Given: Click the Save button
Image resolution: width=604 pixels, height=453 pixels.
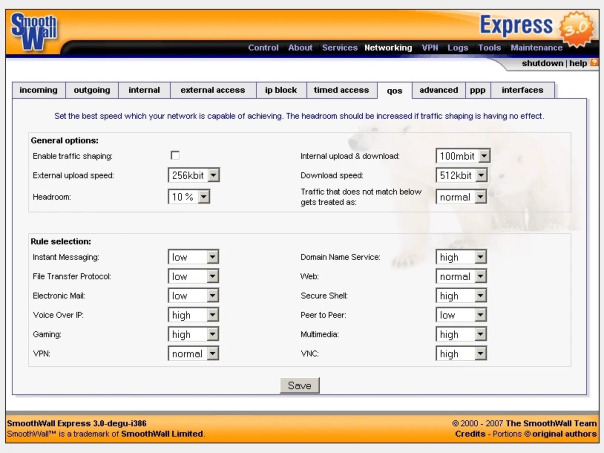Looking at the screenshot, I should 300,386.
